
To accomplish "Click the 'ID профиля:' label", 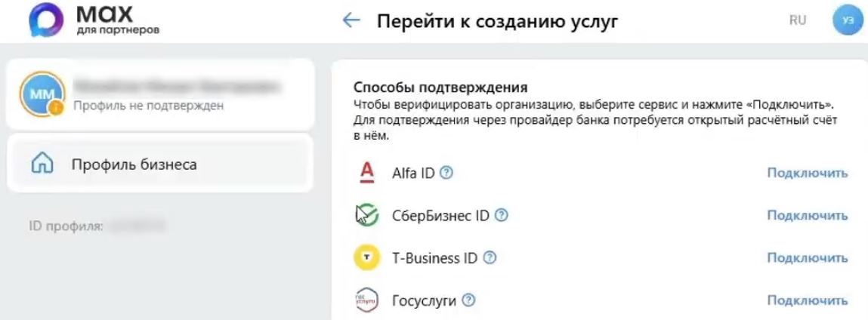I will click(66, 226).
